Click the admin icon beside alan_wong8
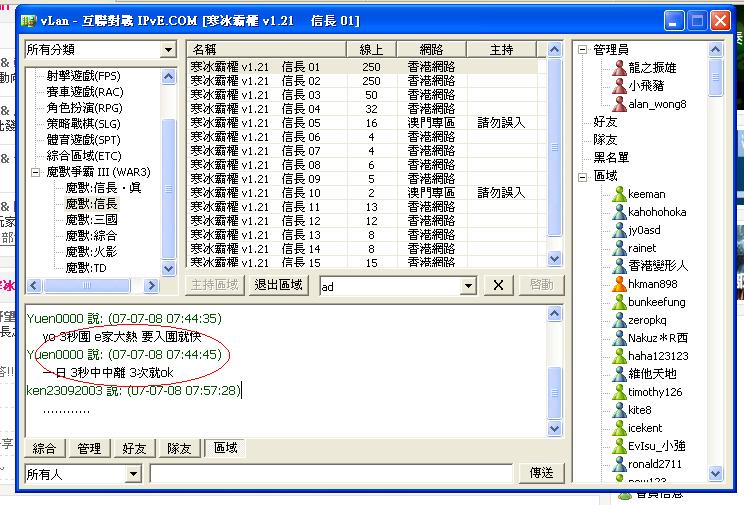 click(x=619, y=103)
